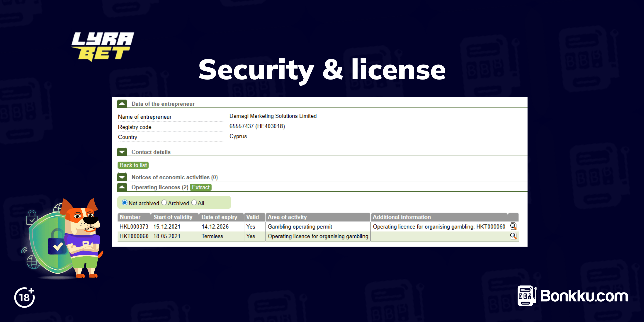Click licence number HKL000373 cell
644x322 pixels.
[134, 227]
